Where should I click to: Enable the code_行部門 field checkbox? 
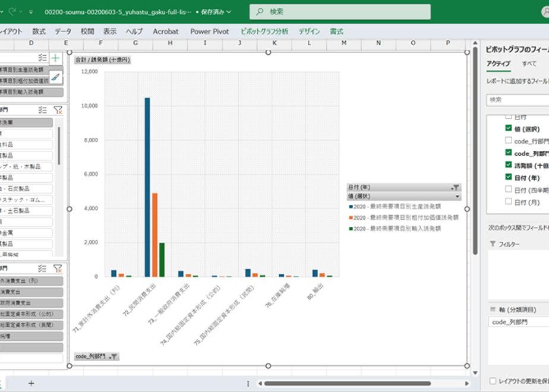[x=509, y=140]
